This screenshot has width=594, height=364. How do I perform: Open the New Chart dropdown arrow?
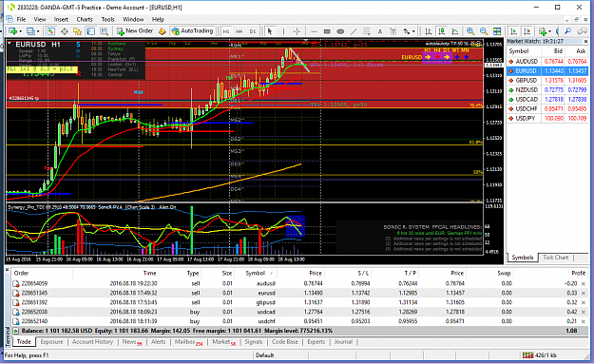click(20, 31)
